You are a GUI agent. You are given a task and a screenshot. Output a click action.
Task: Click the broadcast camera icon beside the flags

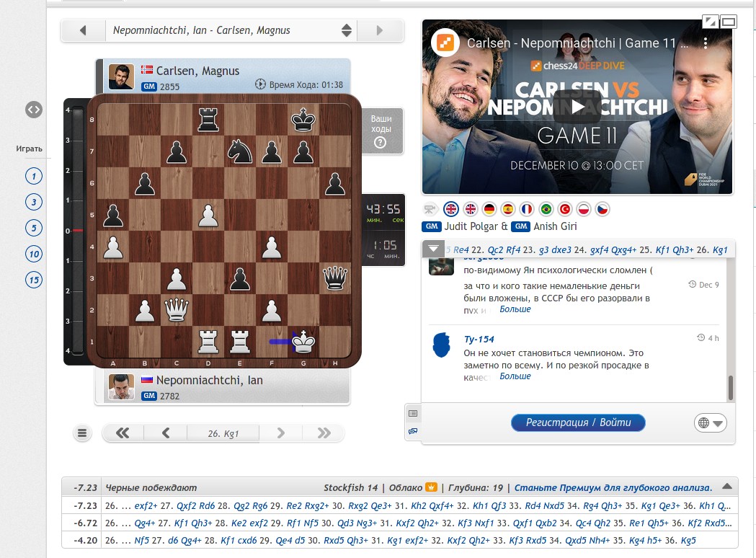(429, 209)
